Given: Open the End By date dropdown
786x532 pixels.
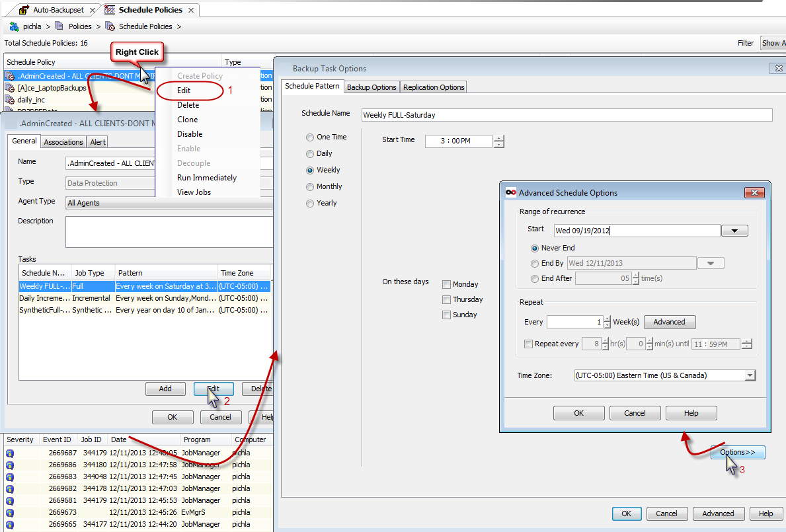Looking at the screenshot, I should 710,263.
